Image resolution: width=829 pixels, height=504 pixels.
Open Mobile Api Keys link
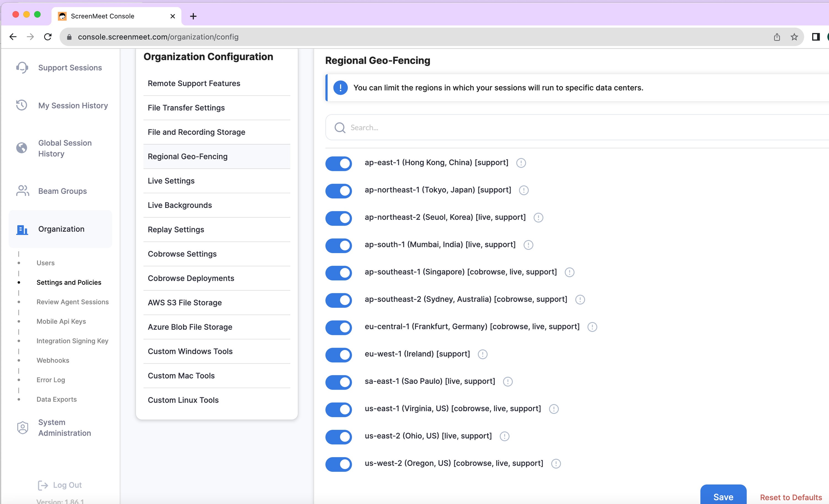61,321
